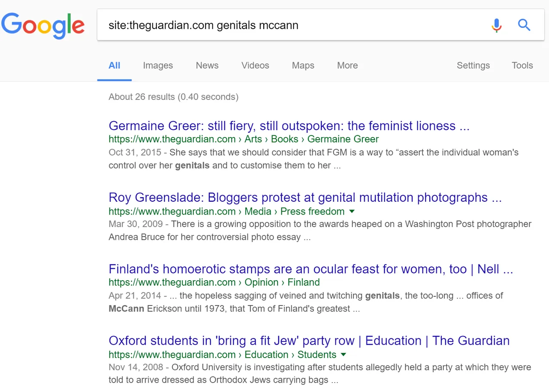Open Finland's homoerotic stamps article link

tap(311, 269)
